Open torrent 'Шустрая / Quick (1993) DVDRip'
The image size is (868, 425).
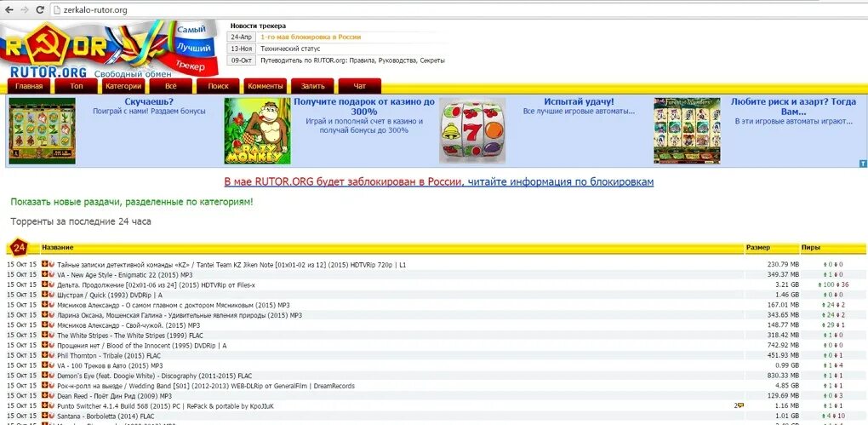point(110,295)
